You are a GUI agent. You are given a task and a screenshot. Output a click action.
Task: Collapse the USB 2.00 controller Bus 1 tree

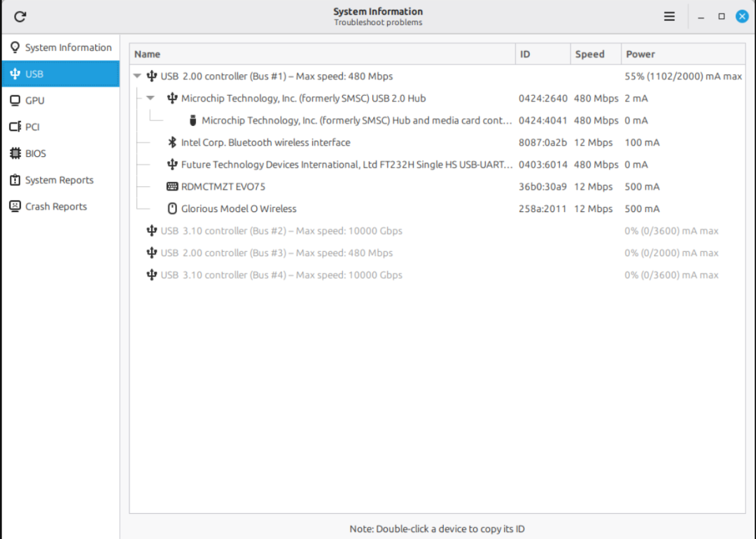(136, 76)
